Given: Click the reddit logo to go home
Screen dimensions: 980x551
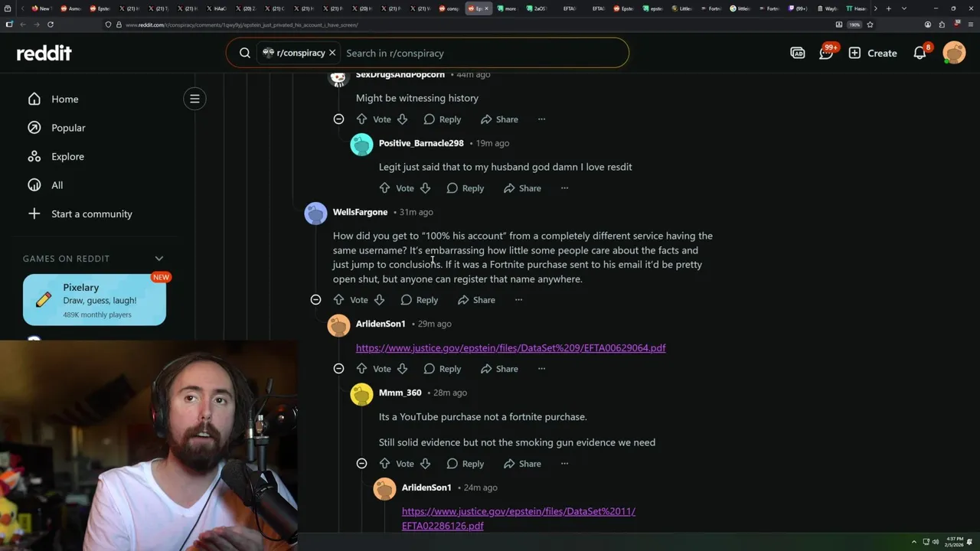Looking at the screenshot, I should tap(44, 53).
